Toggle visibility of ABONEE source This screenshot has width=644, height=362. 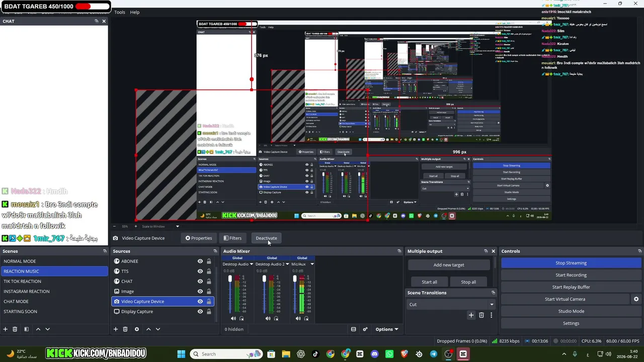(x=200, y=261)
